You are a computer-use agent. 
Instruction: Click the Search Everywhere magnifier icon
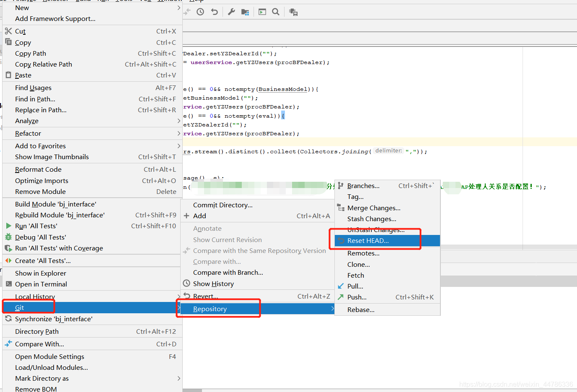tap(276, 12)
